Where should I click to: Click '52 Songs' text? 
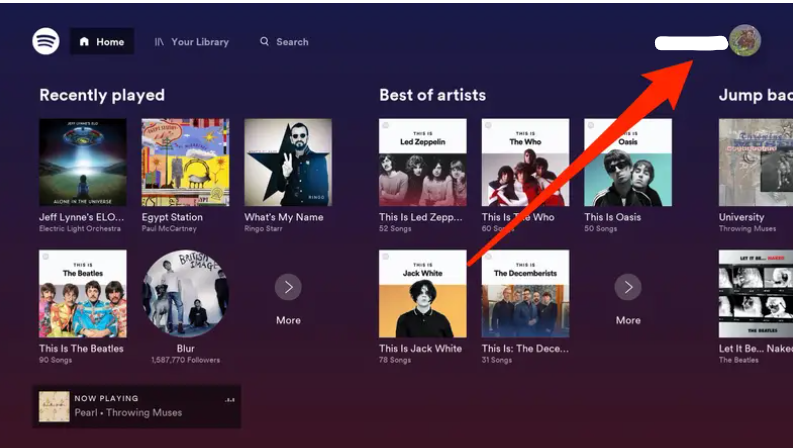click(395, 229)
